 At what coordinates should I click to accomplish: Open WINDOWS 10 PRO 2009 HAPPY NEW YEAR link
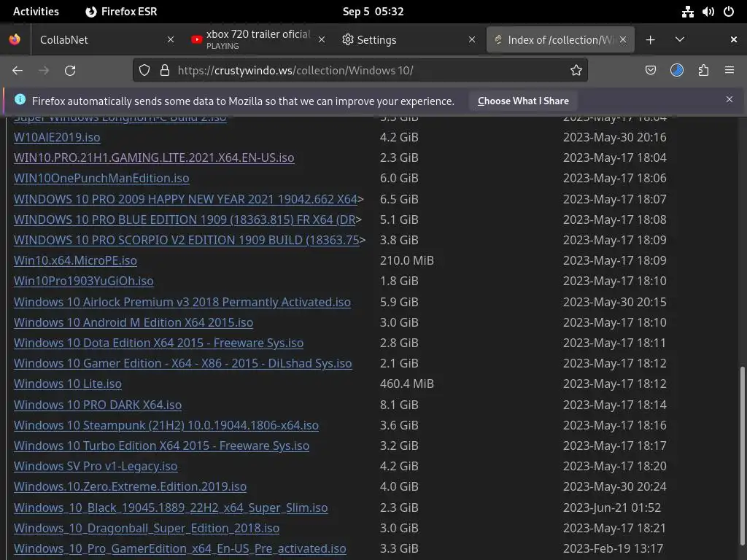coord(185,199)
